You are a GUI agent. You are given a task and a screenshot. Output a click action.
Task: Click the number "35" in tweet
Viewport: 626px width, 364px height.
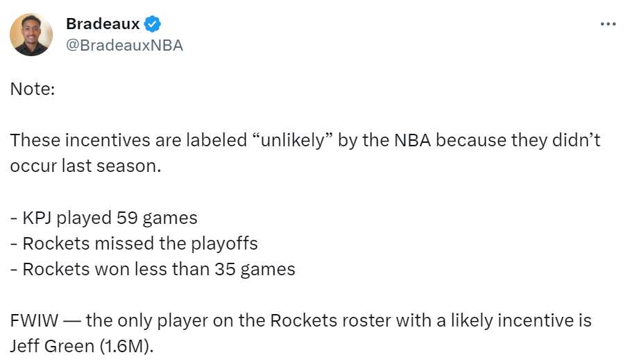(225, 269)
